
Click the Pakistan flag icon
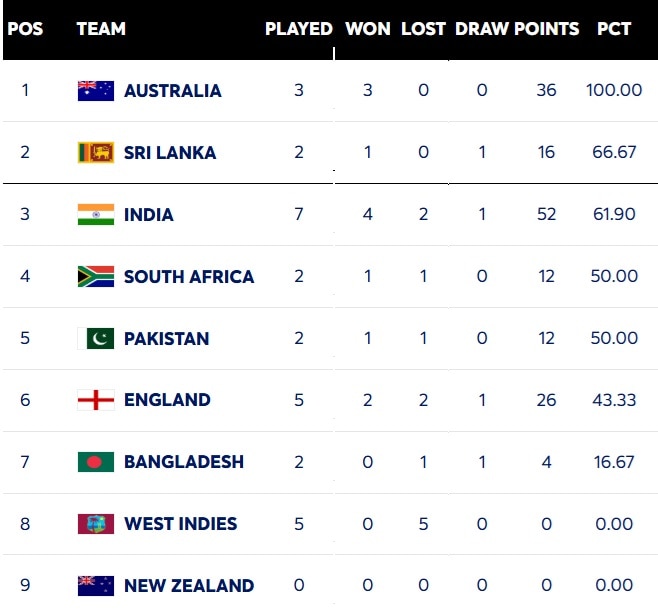point(96,339)
